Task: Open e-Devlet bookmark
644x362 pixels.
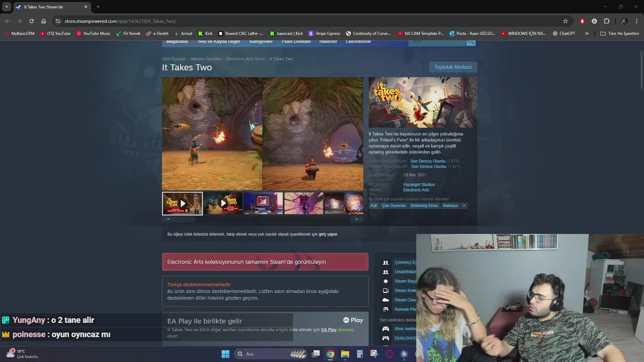Action: pos(157,34)
